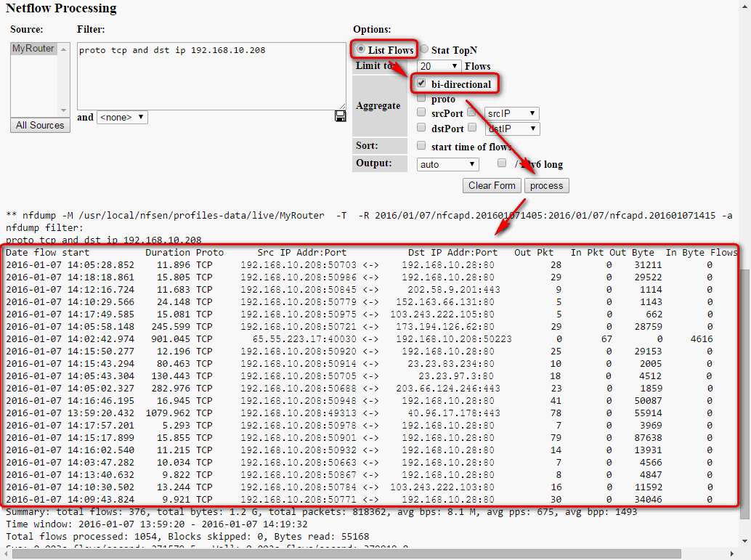Uncheck the bi-directional aggregate checkbox
The image size is (751, 560).
coord(421,84)
